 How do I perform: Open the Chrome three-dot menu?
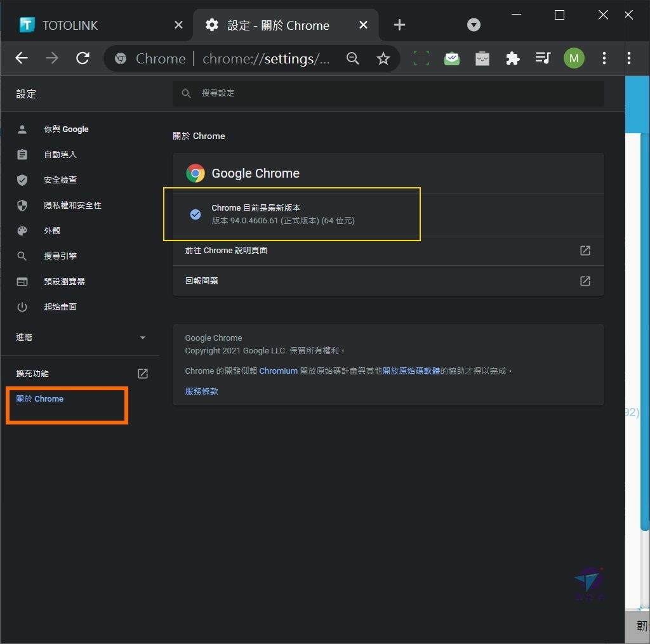pos(604,58)
